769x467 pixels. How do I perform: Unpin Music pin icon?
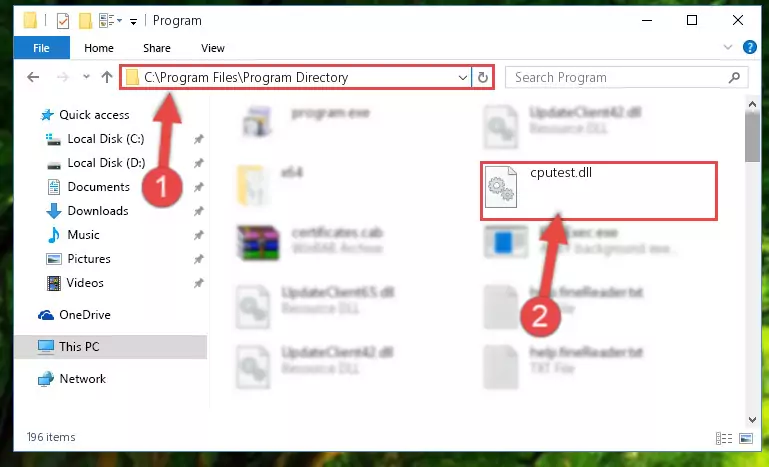(x=198, y=235)
